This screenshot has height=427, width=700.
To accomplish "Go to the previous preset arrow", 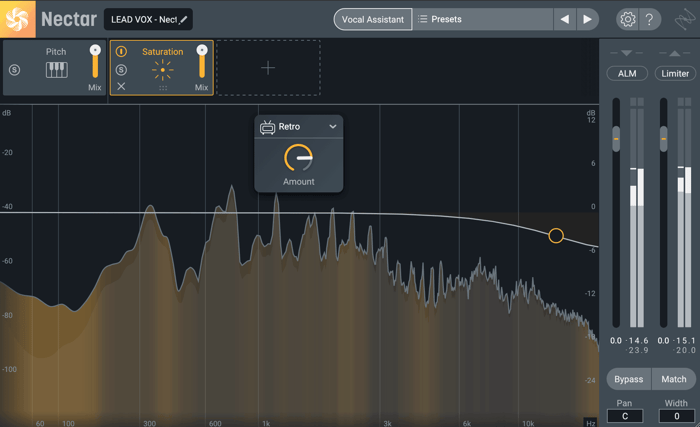I will click(x=565, y=20).
